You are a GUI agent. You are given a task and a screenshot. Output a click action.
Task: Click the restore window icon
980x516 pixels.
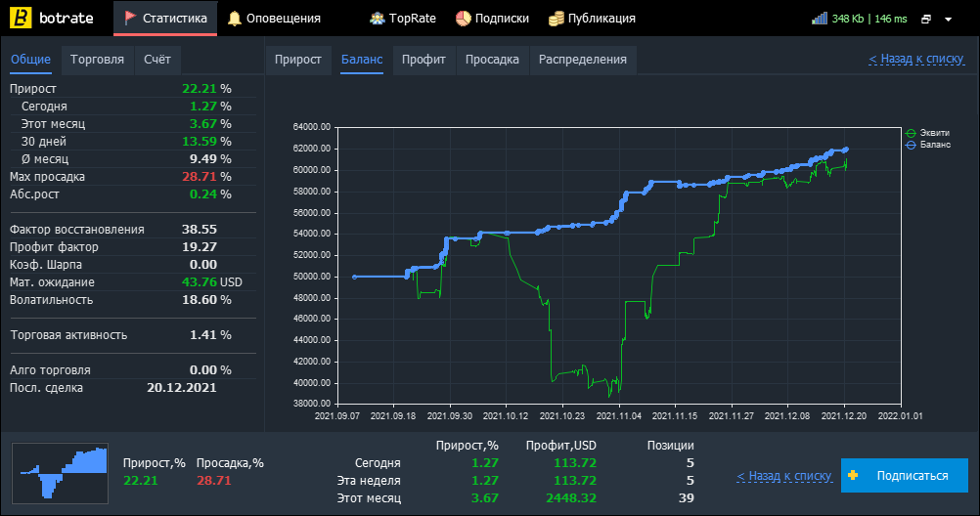pyautogui.click(x=926, y=20)
